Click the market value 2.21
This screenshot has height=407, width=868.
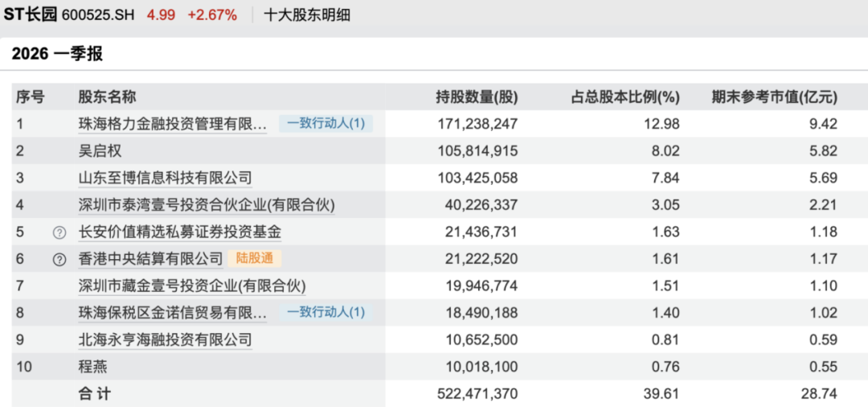click(x=825, y=205)
